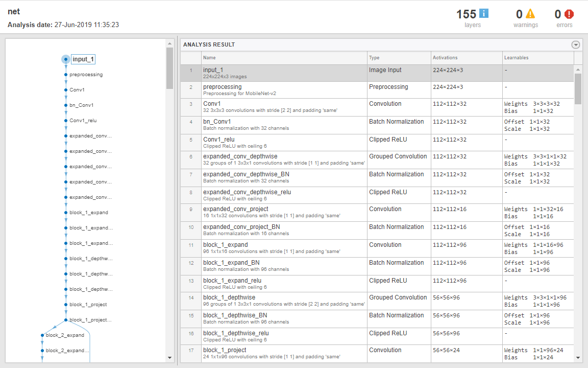Click the blue layers info icon
588x368 pixels.
(484, 13)
